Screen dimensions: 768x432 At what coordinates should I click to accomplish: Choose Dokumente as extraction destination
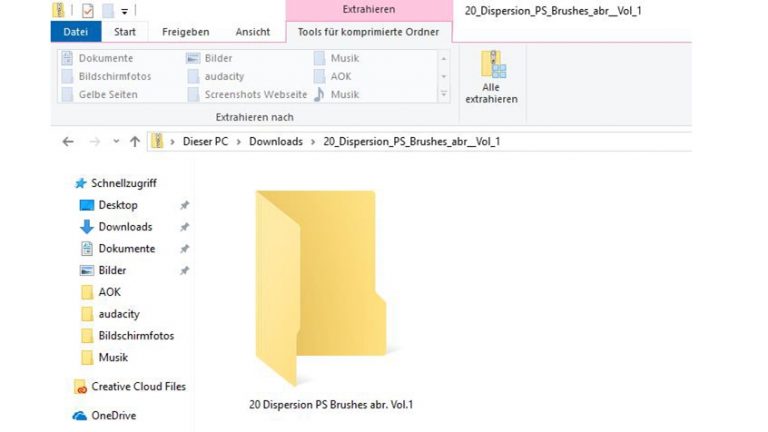[x=98, y=58]
